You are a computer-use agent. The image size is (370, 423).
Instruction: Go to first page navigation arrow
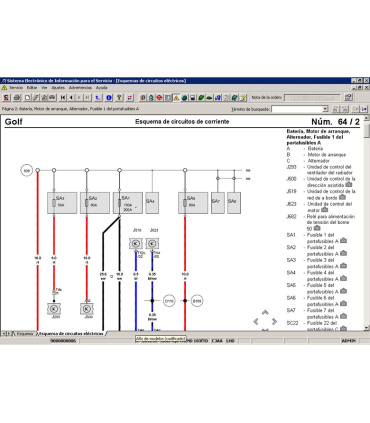pyautogui.click(x=63, y=98)
